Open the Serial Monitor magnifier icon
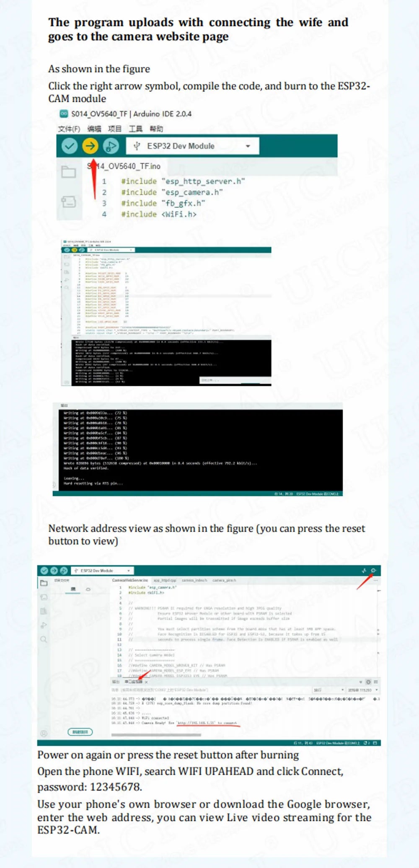 click(x=374, y=571)
